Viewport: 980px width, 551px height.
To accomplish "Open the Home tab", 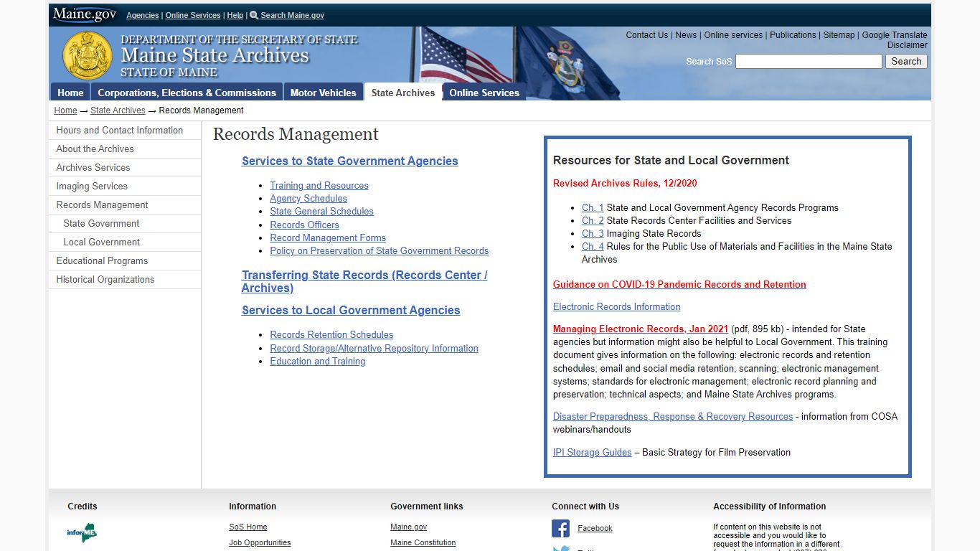I will pos(70,93).
